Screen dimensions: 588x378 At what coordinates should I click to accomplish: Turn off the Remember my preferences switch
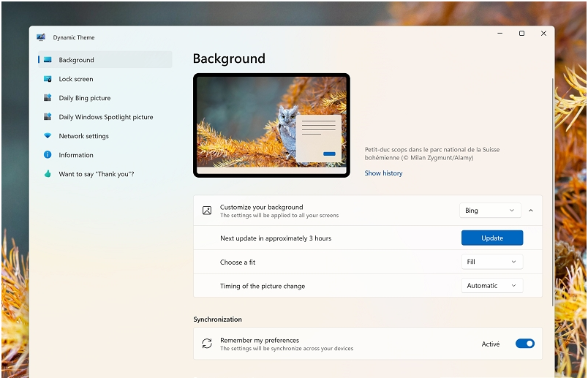tap(525, 344)
